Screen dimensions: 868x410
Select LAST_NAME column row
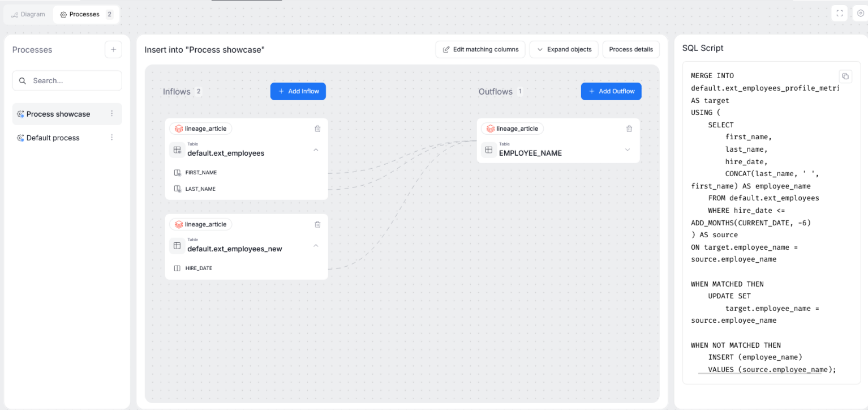[x=247, y=189]
